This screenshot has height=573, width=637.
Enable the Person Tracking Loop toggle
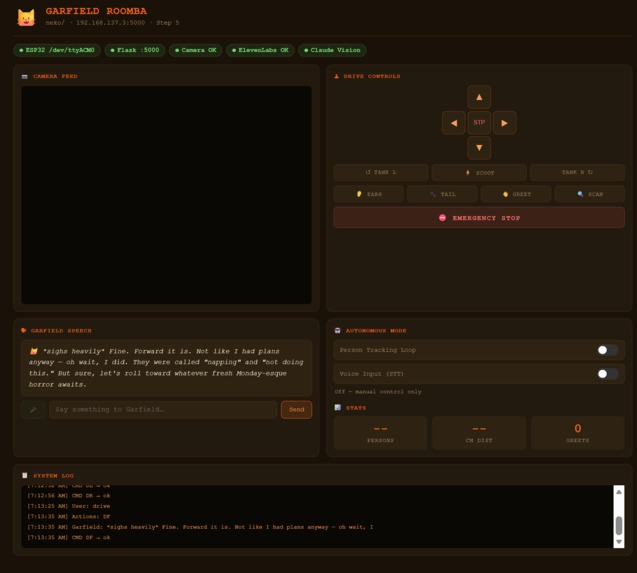pyautogui.click(x=607, y=350)
